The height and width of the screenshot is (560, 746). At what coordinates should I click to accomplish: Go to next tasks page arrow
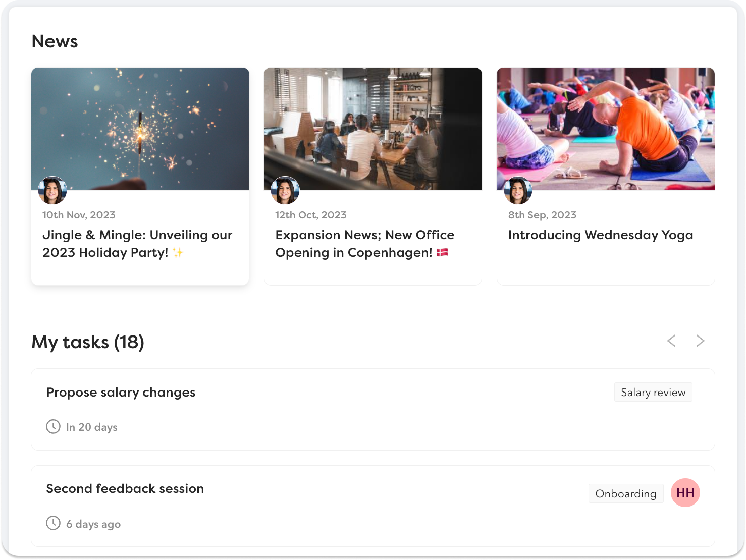pyautogui.click(x=700, y=341)
